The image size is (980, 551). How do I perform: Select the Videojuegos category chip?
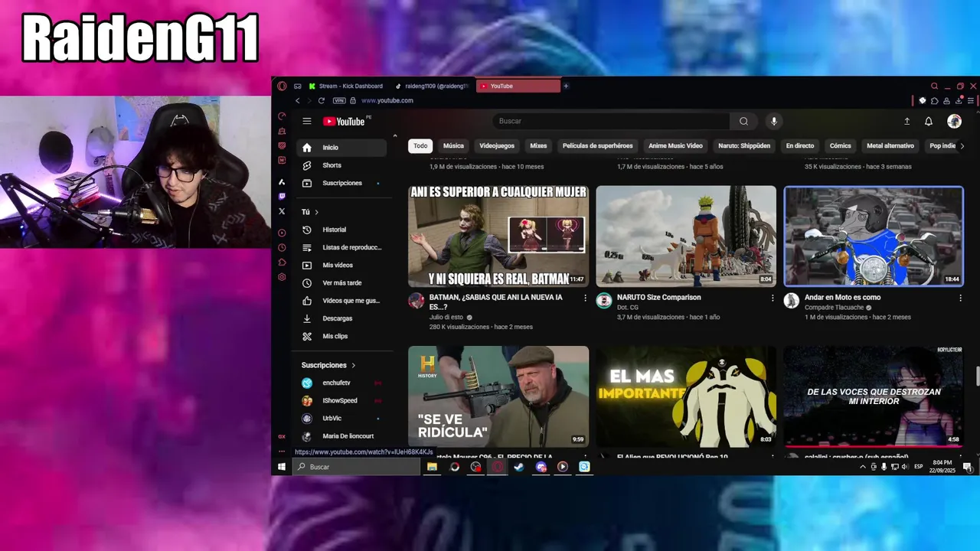coord(497,145)
